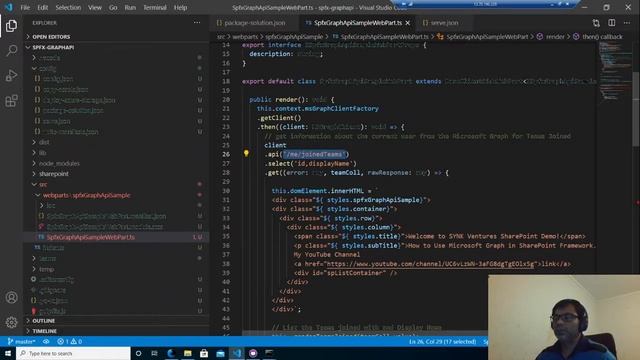
Task: Open the Run menu
Action: coord(130,7)
